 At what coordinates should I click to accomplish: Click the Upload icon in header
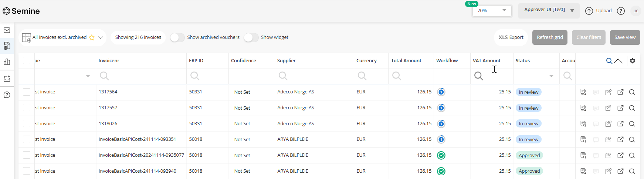point(589,11)
